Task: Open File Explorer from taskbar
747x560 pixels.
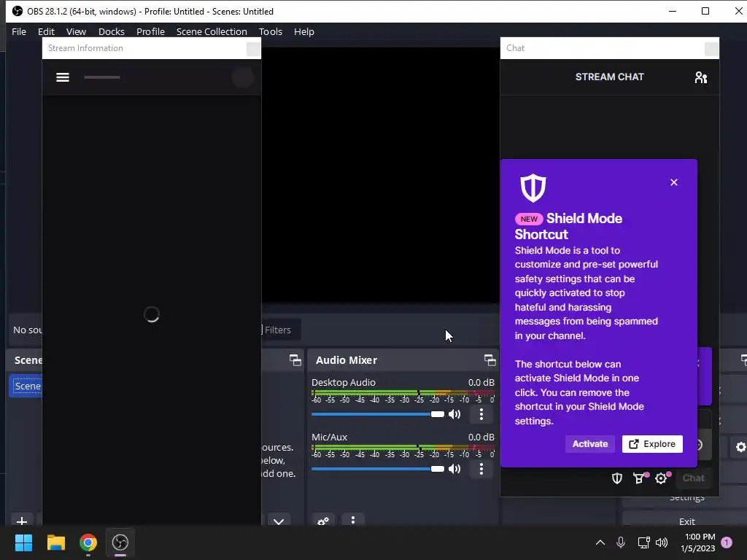Action: [x=55, y=542]
